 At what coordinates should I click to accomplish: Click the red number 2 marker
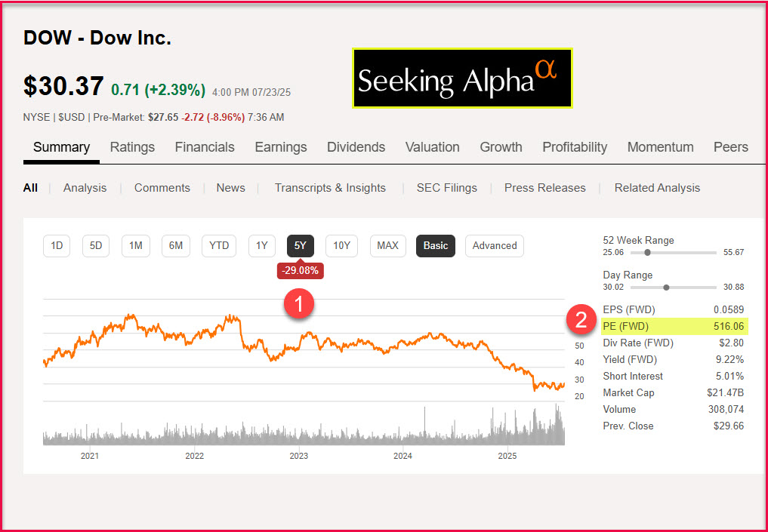pos(581,319)
